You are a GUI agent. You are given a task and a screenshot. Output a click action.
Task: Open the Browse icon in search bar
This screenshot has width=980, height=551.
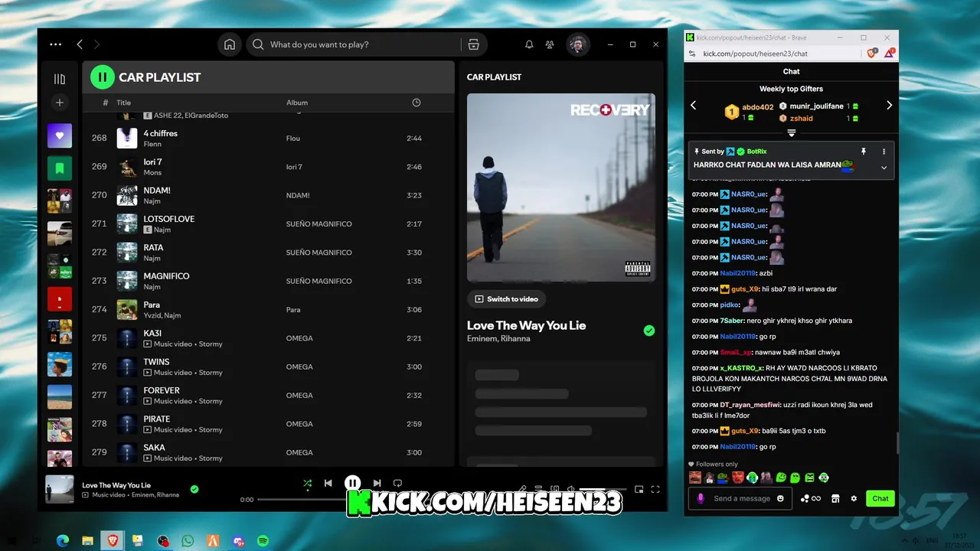473,44
